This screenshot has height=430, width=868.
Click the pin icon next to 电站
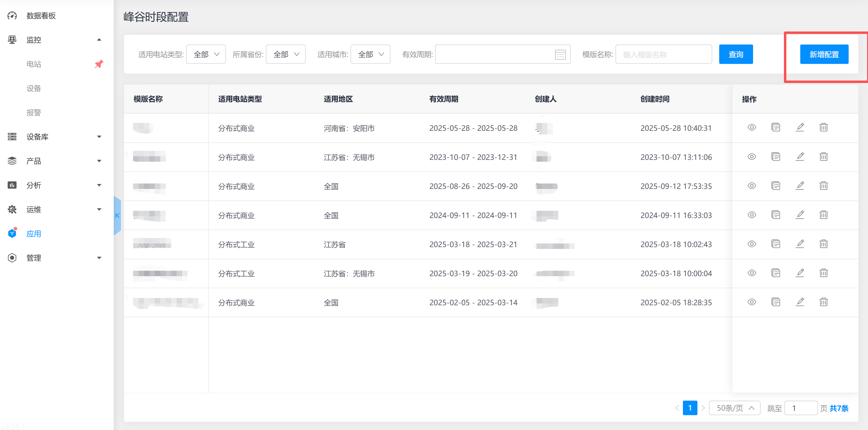click(x=99, y=64)
